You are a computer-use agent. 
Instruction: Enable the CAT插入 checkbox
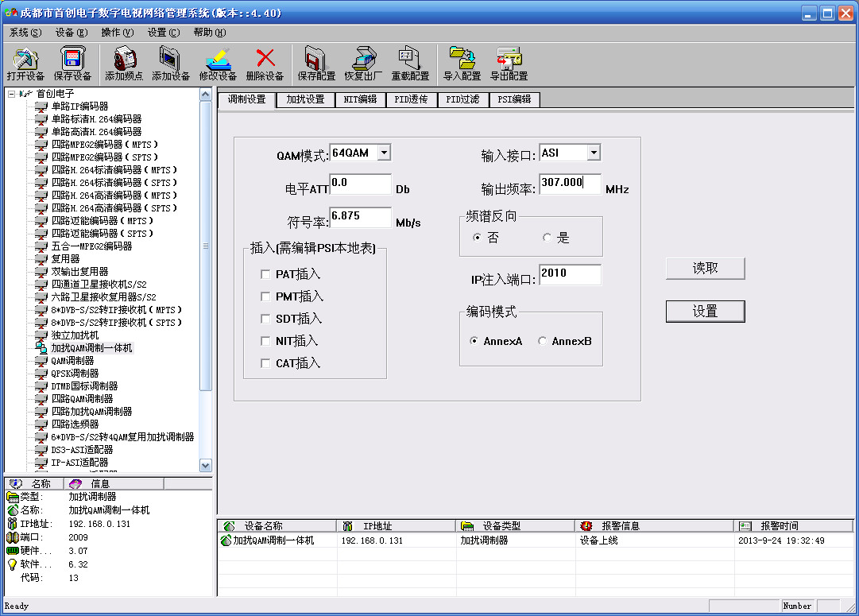click(265, 363)
